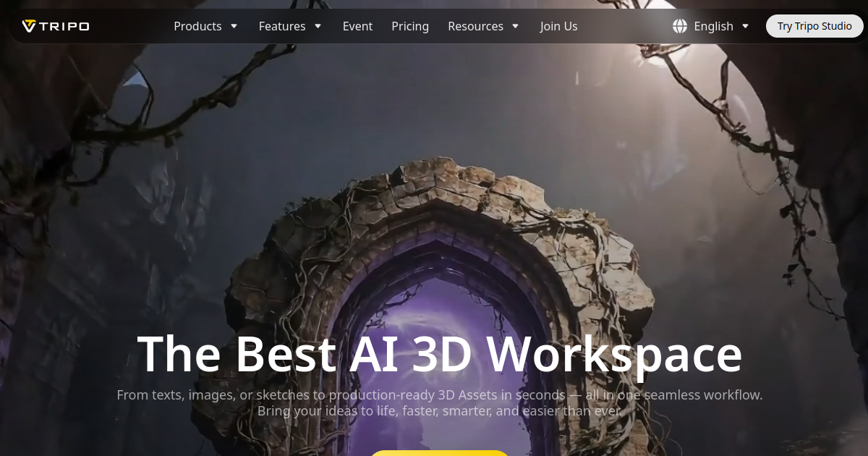Click the TRIPO wordmark text
This screenshot has height=456, width=868.
65,27
